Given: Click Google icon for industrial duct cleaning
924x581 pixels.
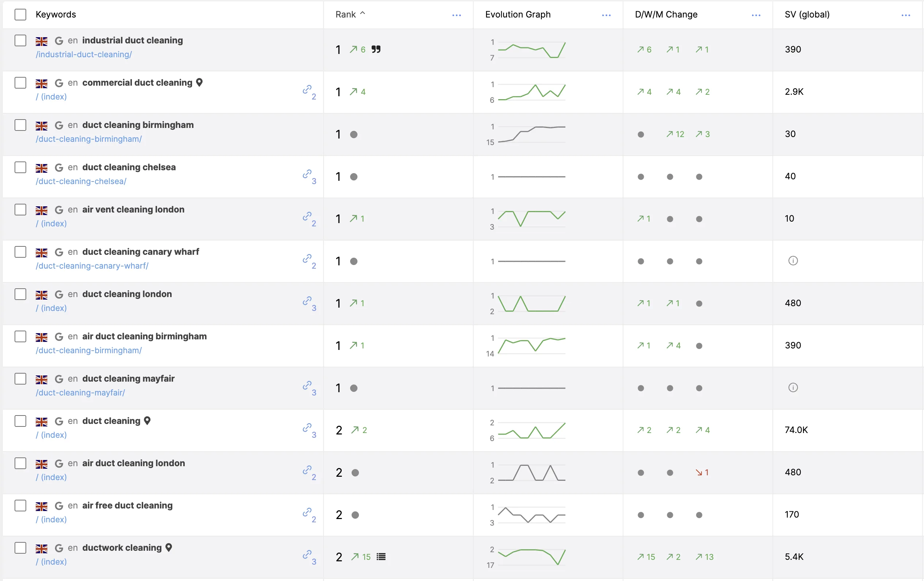Looking at the screenshot, I should 59,41.
